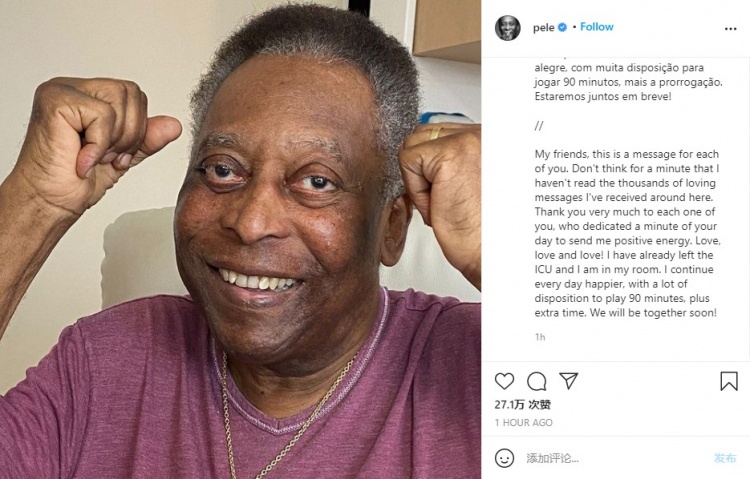Screen dimensions: 750x479
Task: Open the three-dot more options menu
Action: tap(730, 29)
